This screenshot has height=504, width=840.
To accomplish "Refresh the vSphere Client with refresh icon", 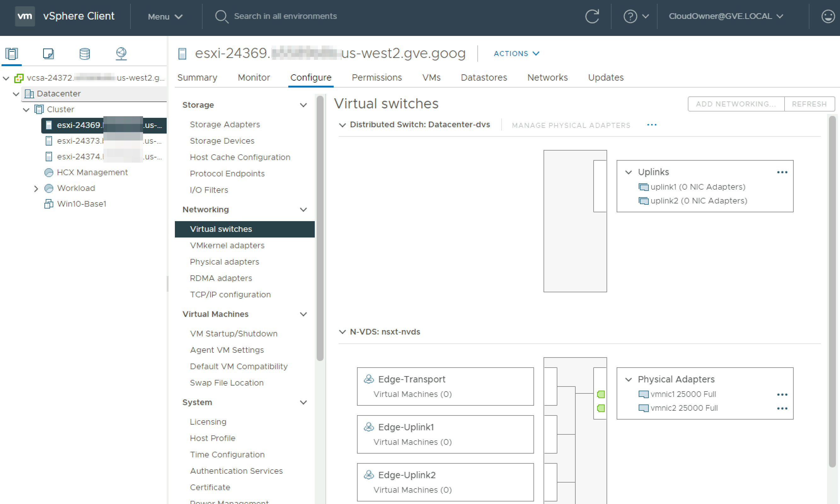I will [592, 16].
